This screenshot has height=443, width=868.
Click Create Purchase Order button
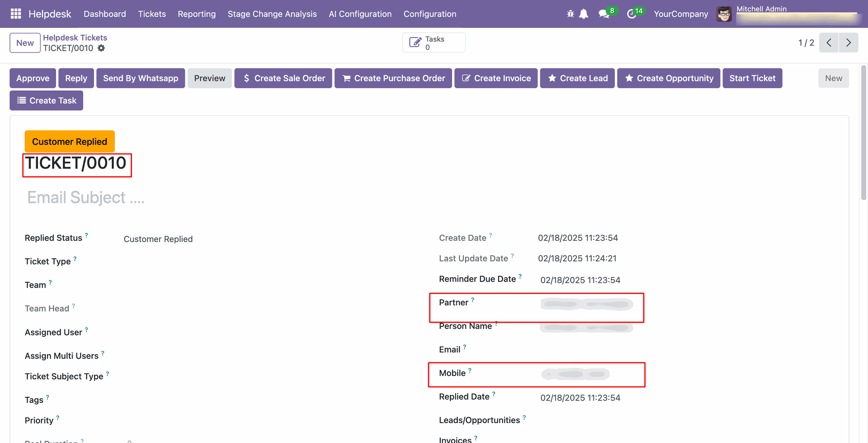click(393, 78)
